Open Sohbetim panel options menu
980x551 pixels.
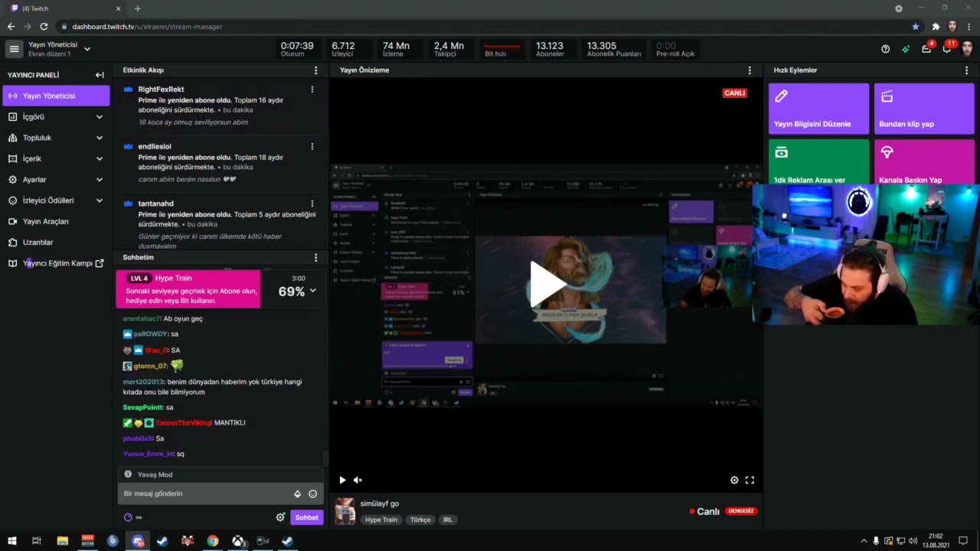point(315,258)
